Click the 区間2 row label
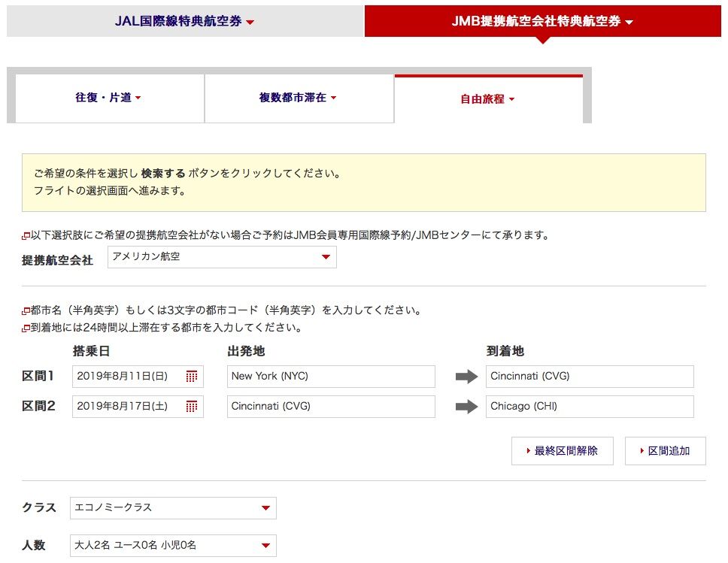This screenshot has width=728, height=563. point(38,406)
